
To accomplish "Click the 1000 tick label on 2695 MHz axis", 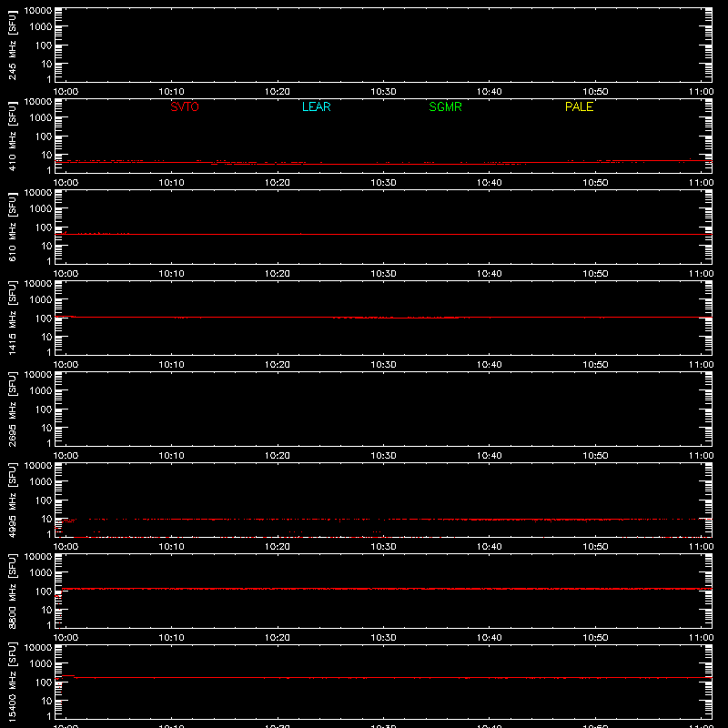I will pyautogui.click(x=41, y=391).
